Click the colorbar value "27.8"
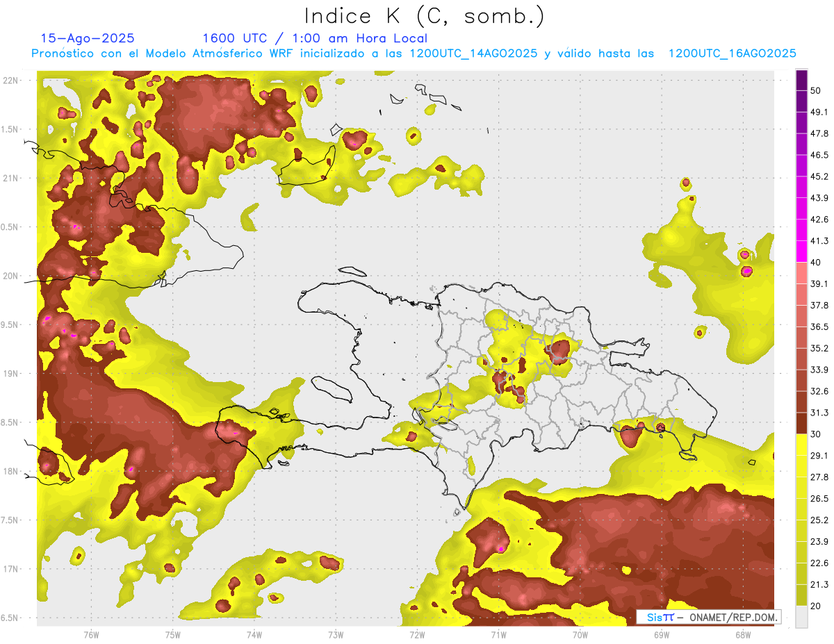The width and height of the screenshot is (834, 644). click(x=819, y=477)
